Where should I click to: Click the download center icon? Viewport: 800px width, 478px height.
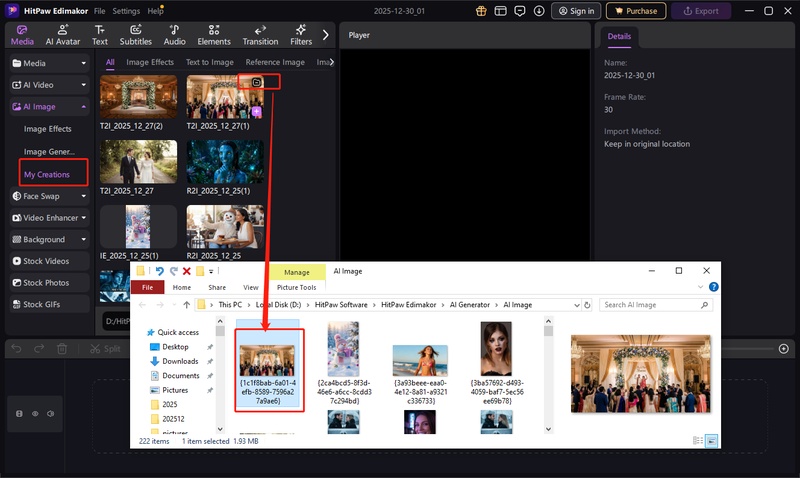pos(540,11)
